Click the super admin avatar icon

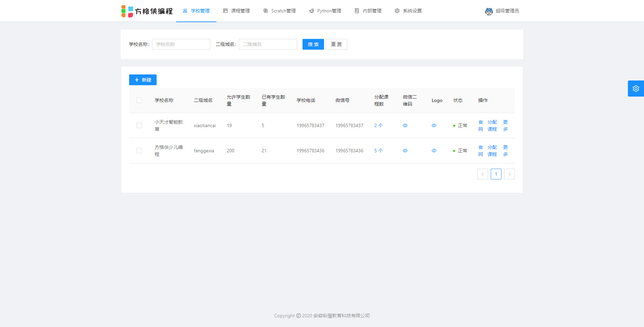pos(489,11)
